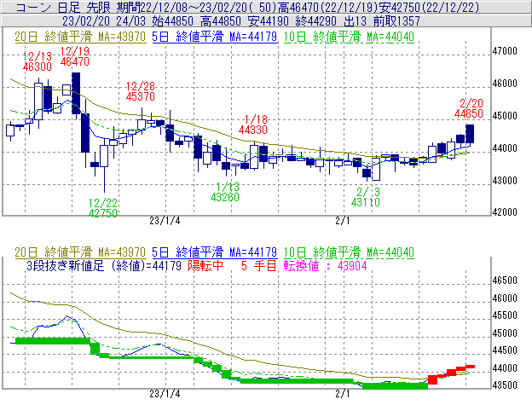This screenshot has height=405, width=532.
Task: Select the 12/22 42750 low annotation
Action: click(103, 208)
